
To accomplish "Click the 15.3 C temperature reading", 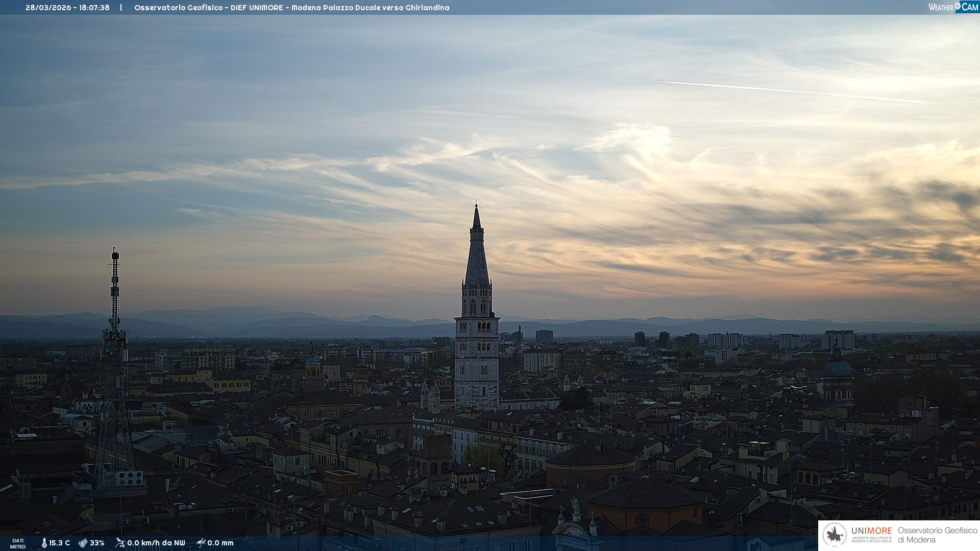I will point(60,543).
